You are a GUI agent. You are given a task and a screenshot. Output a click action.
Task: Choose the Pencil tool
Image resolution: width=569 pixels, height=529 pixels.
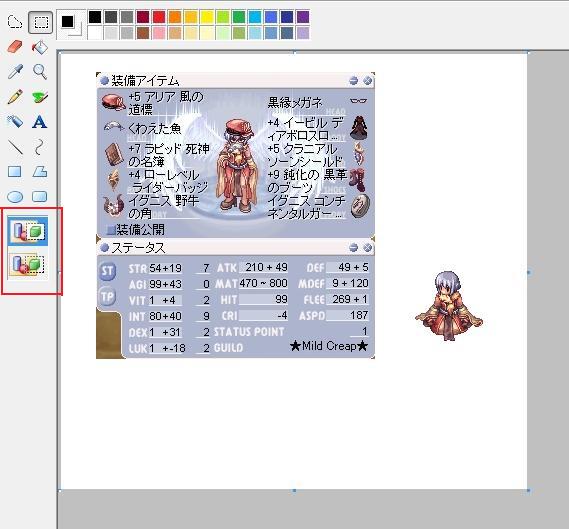(x=15, y=97)
